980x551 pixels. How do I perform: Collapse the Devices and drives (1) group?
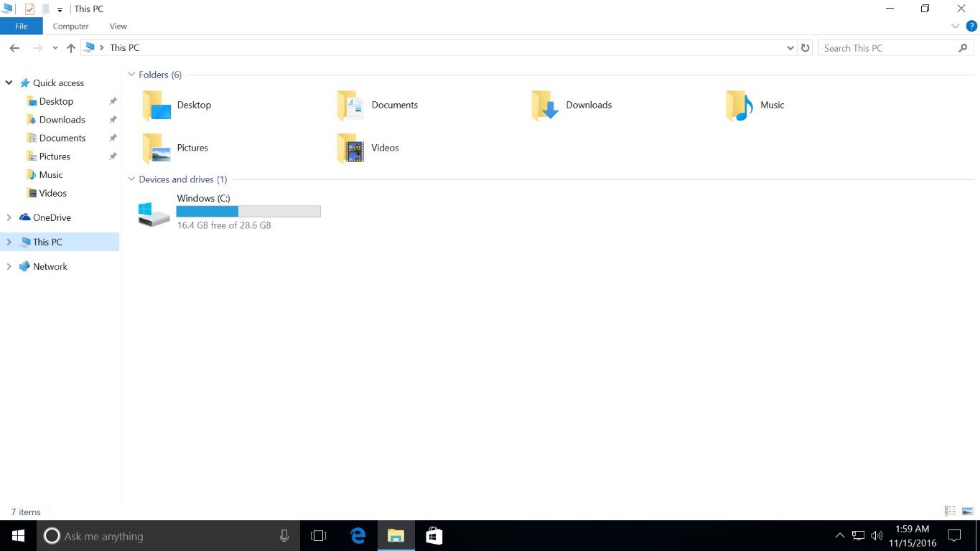(x=131, y=179)
